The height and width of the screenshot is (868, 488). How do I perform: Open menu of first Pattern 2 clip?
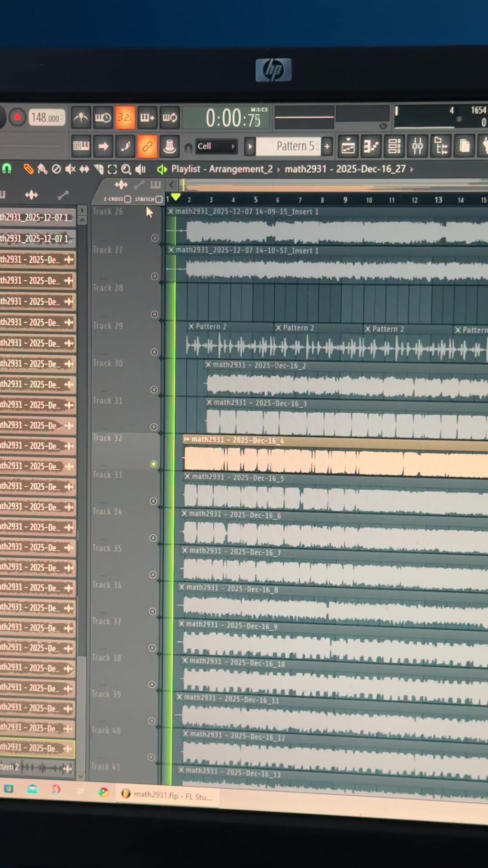coord(191,326)
